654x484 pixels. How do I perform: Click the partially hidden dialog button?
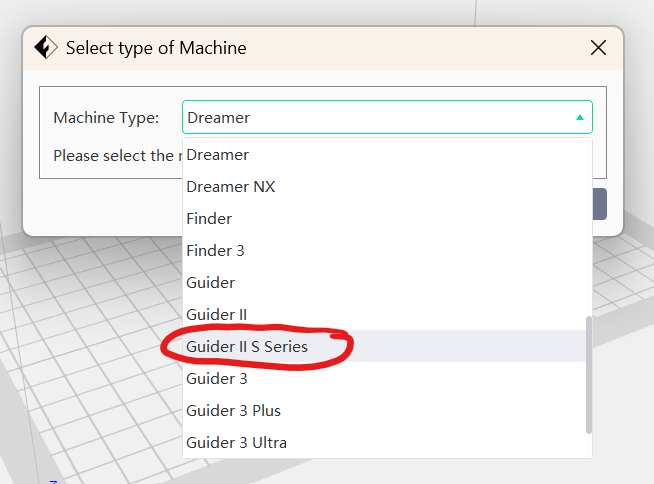coord(600,204)
